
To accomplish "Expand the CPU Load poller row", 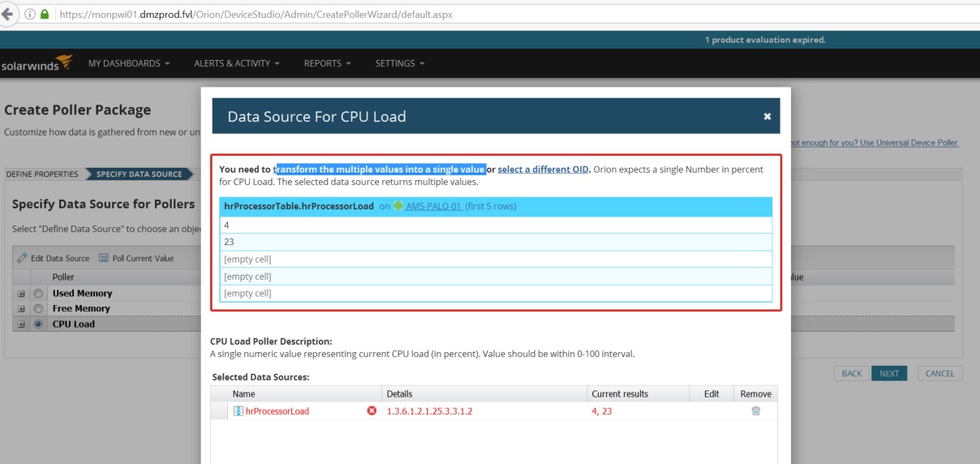I will [22, 324].
